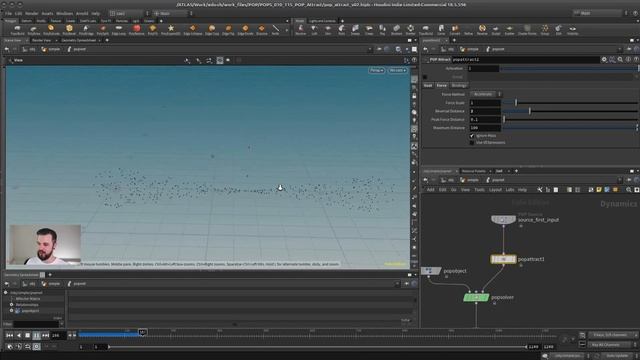Select the PolySplit shelf tool

click(x=102, y=29)
